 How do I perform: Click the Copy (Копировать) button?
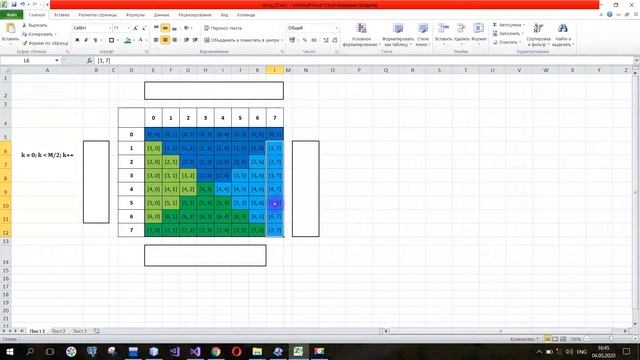38,34
